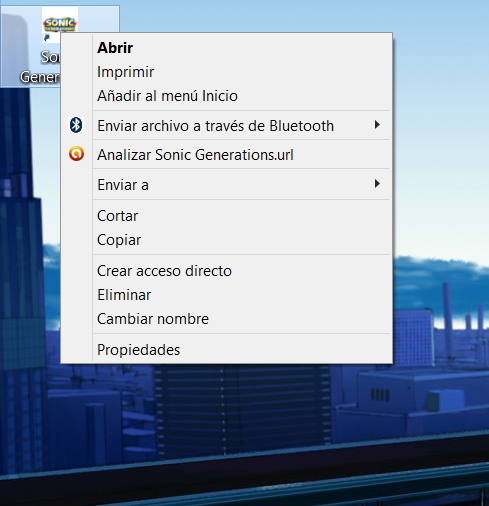Click the Sonic Generations icon label text
Viewport: 489px width, 506px height.
coord(40,67)
